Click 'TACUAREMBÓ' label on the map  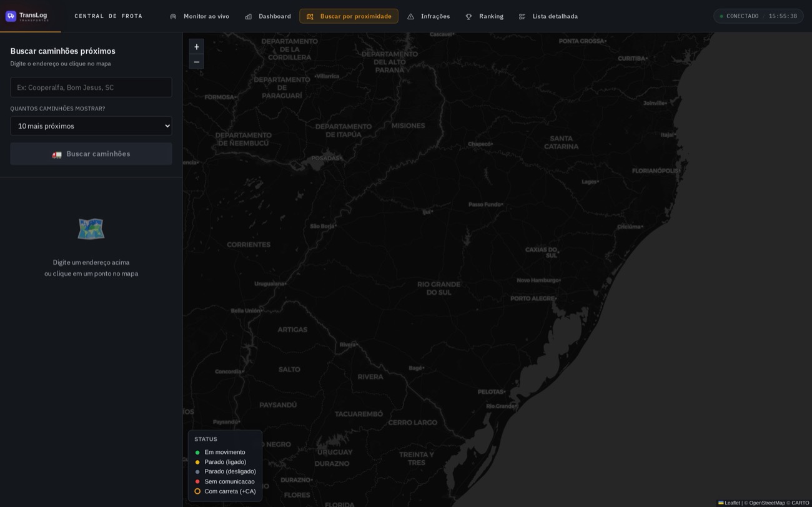359,414
